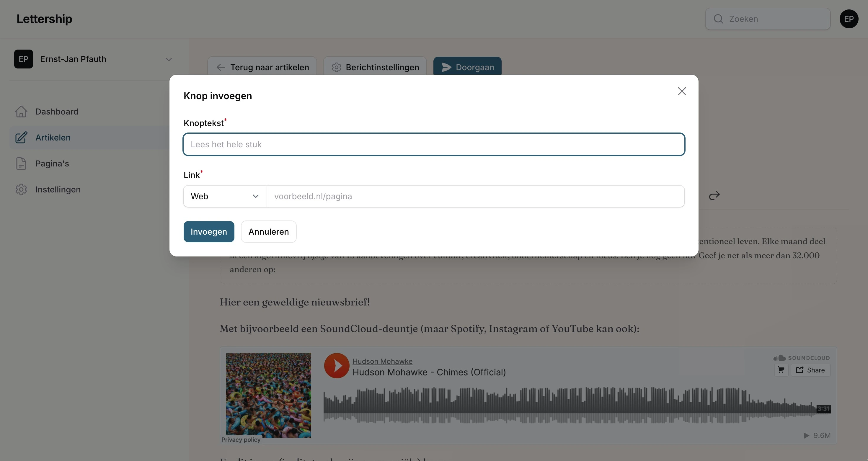Click the EP user avatar top right

pos(849,19)
